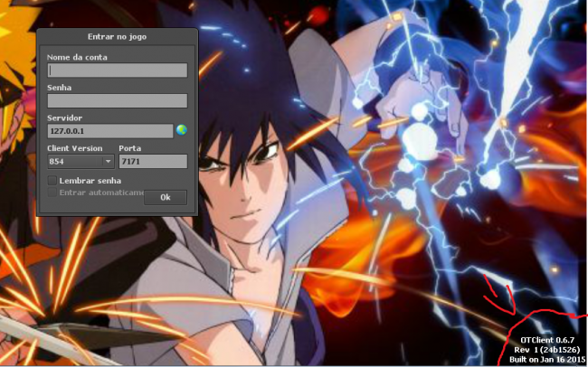588x367 pixels.
Task: Click the hand-drawn red arrow annotation
Action: pos(496,289)
